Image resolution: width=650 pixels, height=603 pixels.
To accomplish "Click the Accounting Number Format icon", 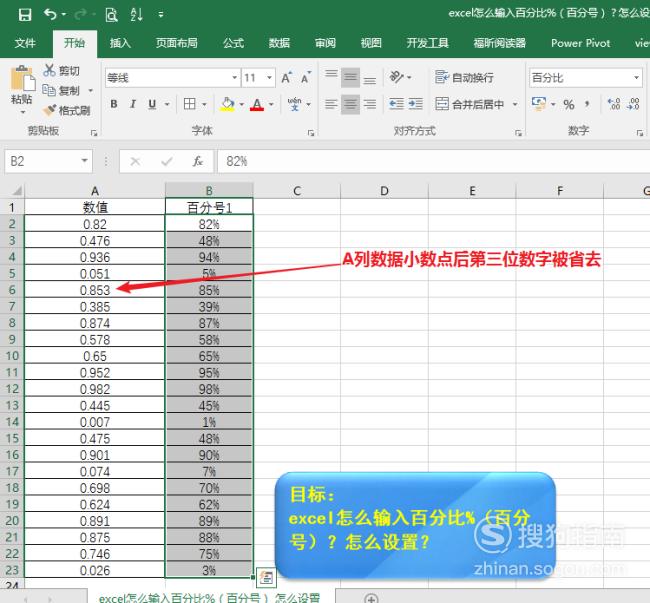I will point(538,104).
